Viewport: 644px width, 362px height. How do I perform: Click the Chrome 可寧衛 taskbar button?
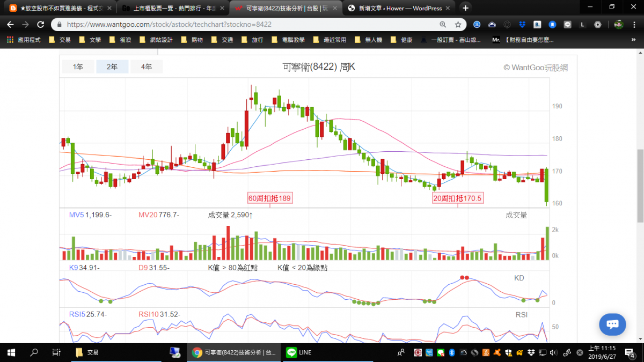[233, 352]
